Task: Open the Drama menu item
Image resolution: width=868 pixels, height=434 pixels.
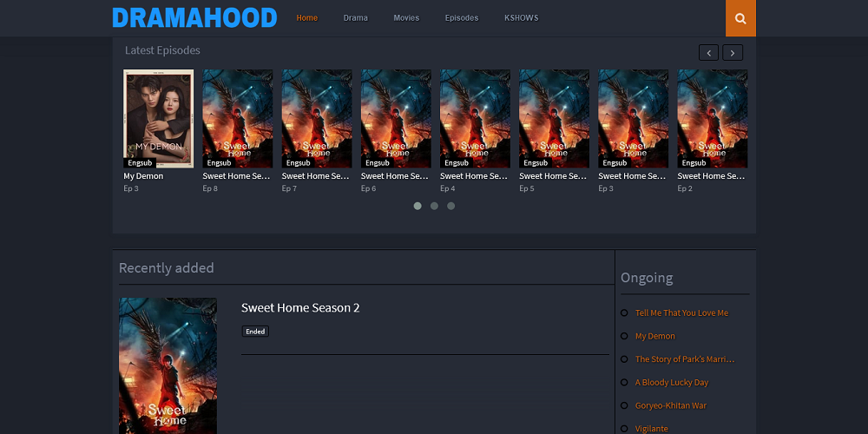Action: (x=355, y=17)
